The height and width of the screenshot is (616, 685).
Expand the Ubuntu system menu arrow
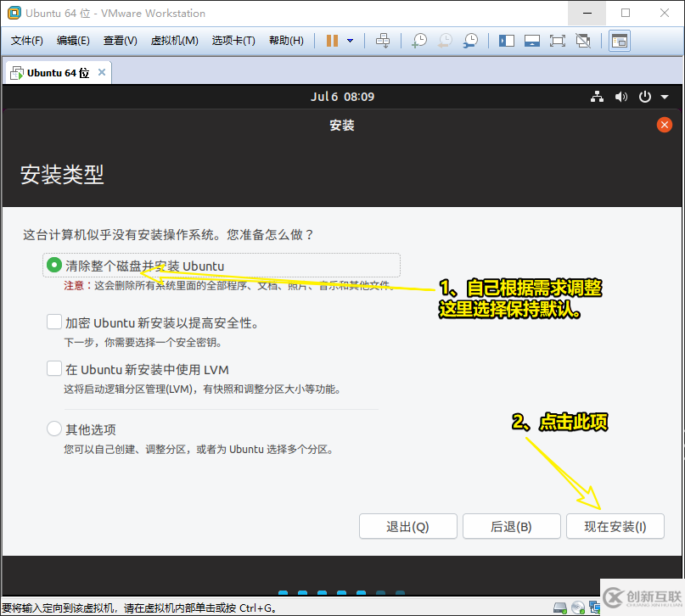(x=665, y=97)
